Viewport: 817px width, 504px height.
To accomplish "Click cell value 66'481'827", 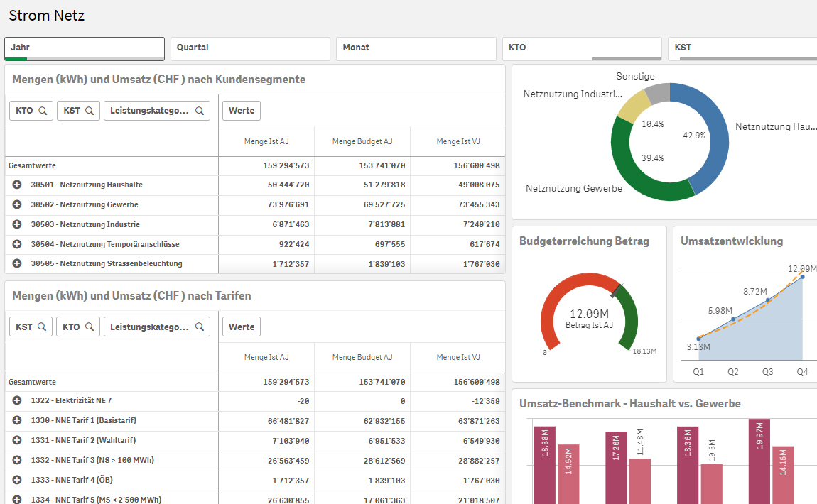I will tap(288, 421).
